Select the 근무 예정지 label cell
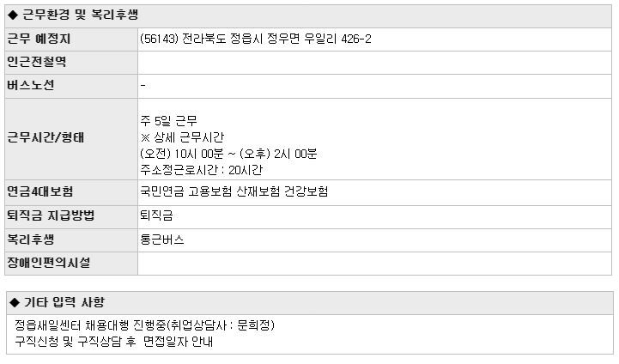This screenshot has height=364, width=619. point(71,39)
